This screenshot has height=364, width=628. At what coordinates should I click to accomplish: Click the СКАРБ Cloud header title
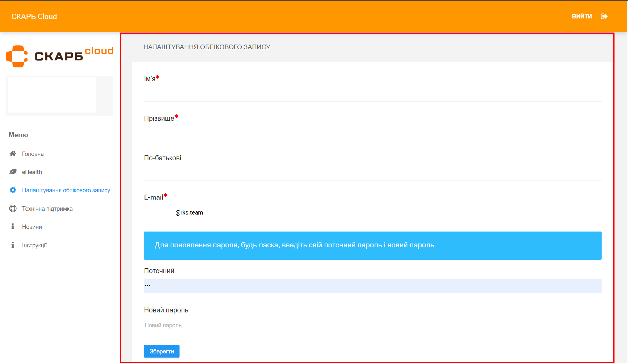coord(34,16)
